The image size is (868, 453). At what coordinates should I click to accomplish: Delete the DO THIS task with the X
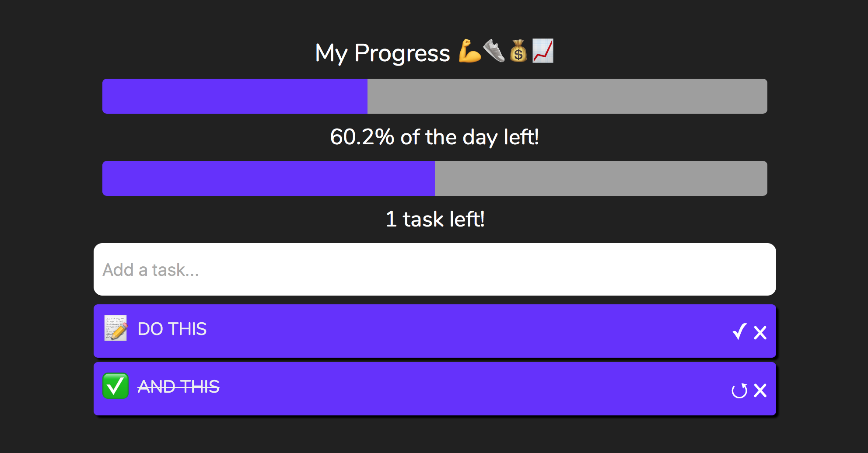coord(760,332)
